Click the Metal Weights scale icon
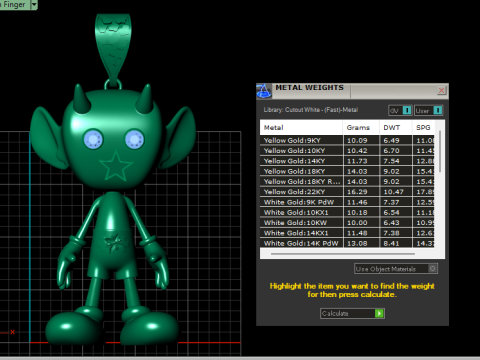 coord(264,91)
